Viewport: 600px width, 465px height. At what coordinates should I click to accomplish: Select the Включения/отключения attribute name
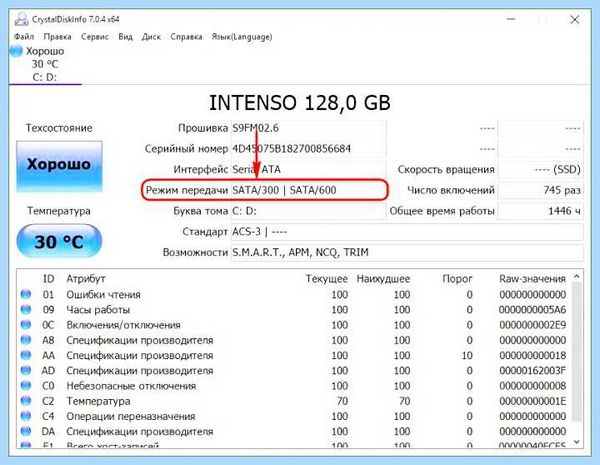(123, 325)
